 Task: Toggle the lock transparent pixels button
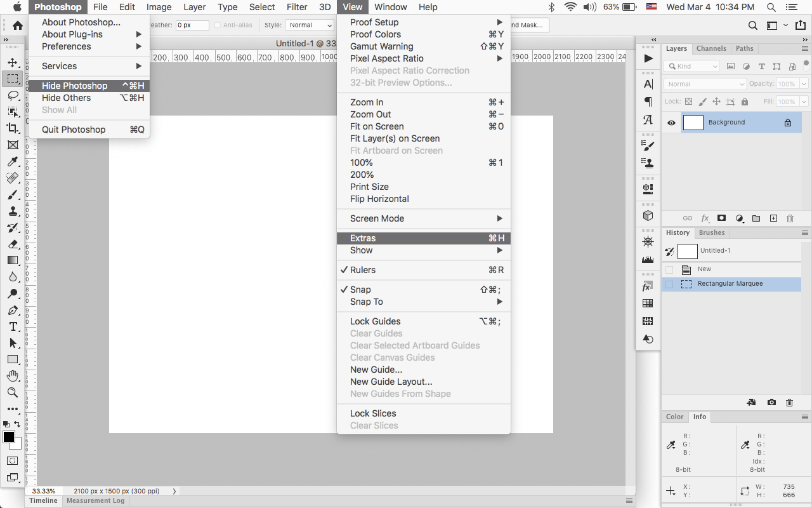click(x=688, y=102)
